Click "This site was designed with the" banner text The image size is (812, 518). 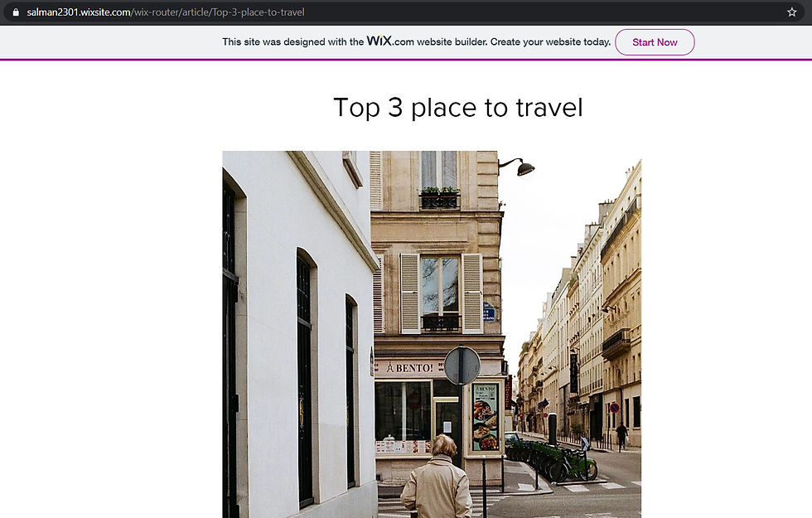(293, 42)
